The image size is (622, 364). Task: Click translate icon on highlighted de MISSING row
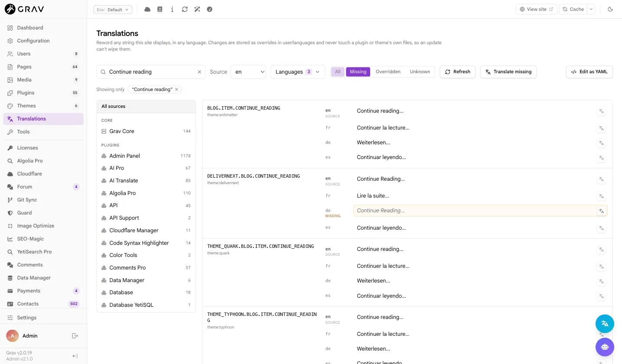click(x=601, y=211)
